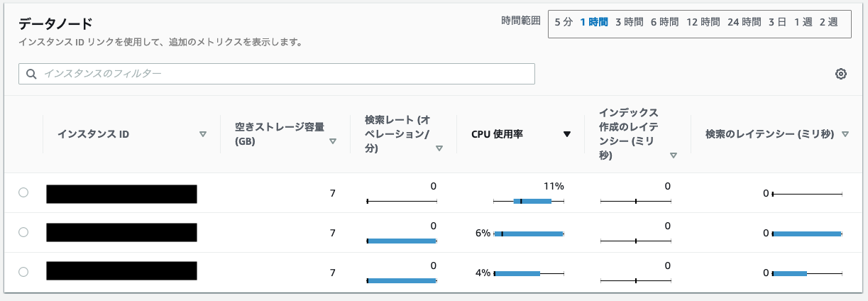
Task: Click the CPU 使用率 column header
Action: tap(497, 134)
